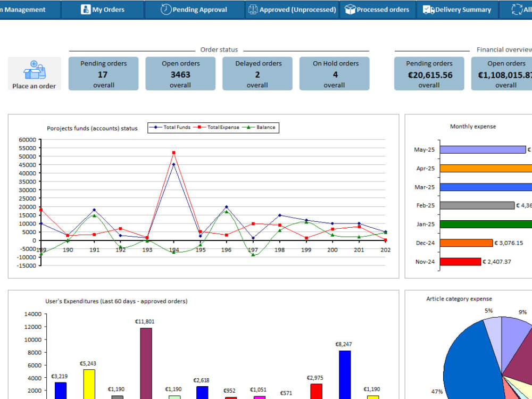Image resolution: width=532 pixels, height=399 pixels.
Task: Open the My Orders tab
Action: [103, 10]
